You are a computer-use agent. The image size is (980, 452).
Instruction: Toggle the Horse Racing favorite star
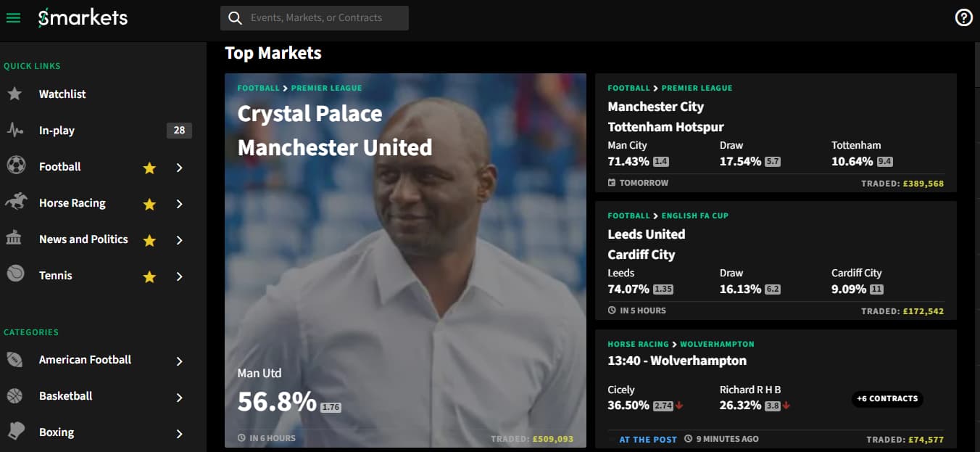149,204
